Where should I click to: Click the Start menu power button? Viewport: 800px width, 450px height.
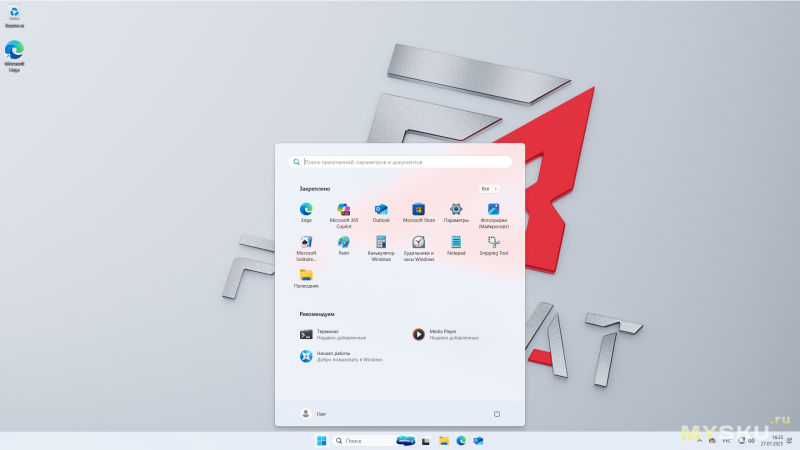[x=497, y=414]
